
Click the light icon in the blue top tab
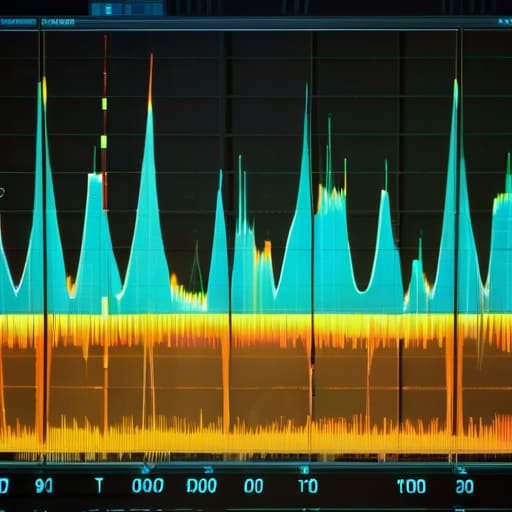[108, 10]
